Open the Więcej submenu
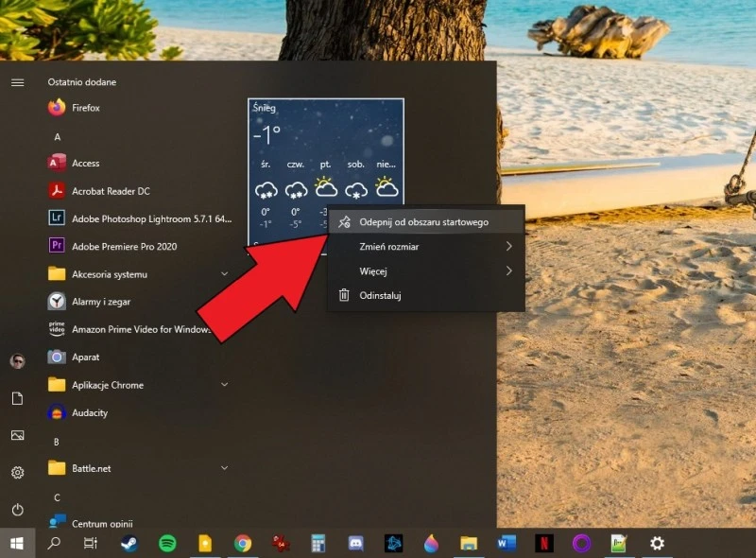 coord(423,271)
